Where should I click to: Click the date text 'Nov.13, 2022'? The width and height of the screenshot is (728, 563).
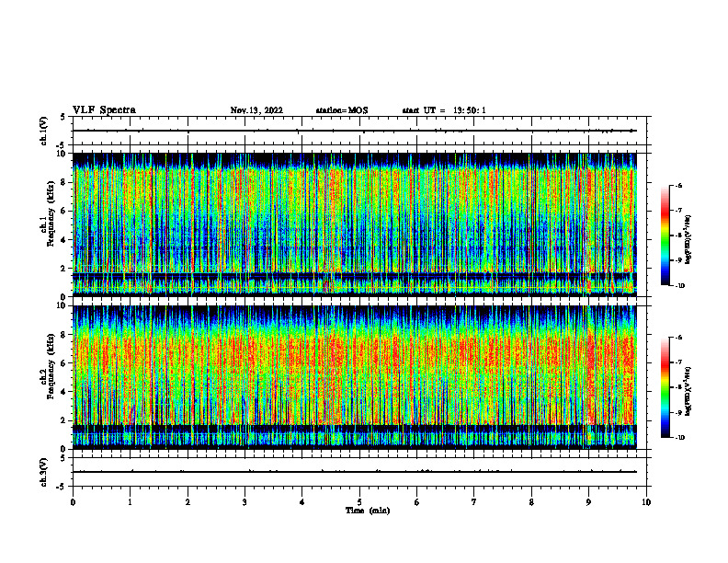256,110
